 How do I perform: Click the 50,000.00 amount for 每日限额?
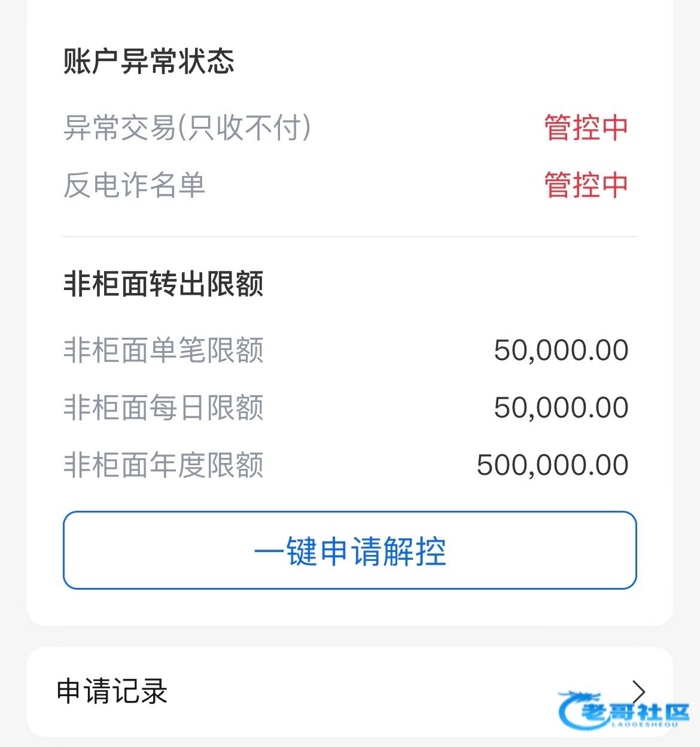561,408
